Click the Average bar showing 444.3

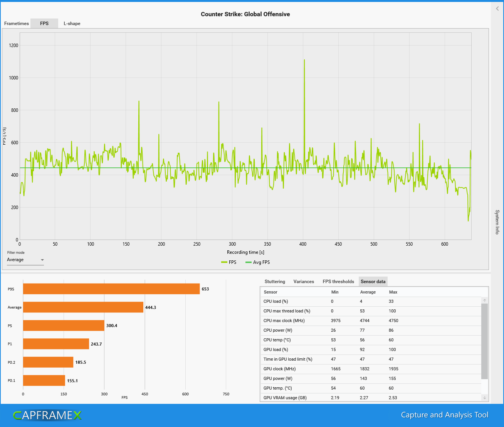[x=83, y=307]
